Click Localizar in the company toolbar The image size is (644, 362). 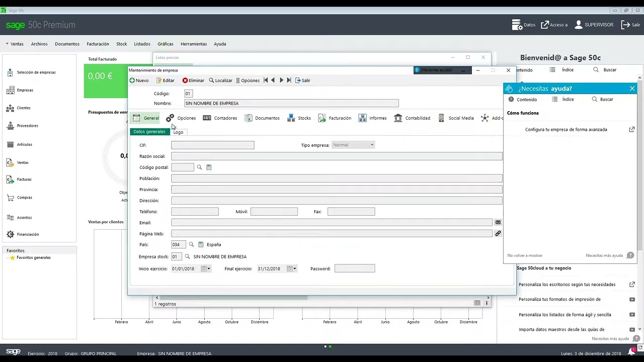(221, 80)
